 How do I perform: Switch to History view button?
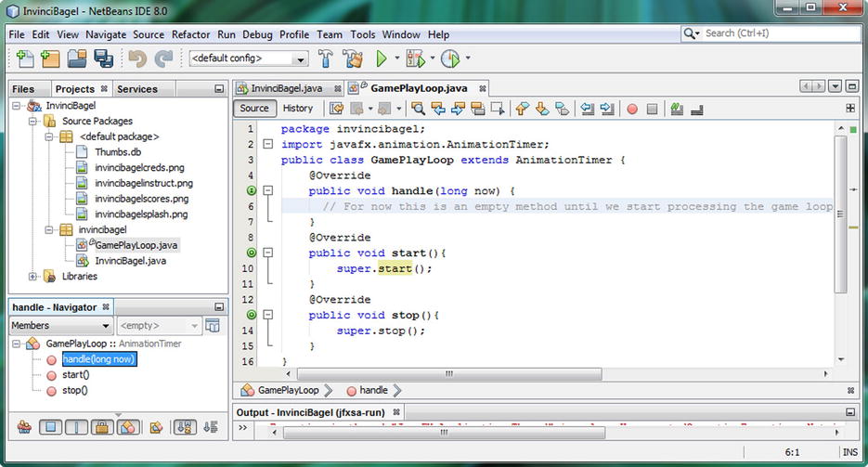click(298, 109)
